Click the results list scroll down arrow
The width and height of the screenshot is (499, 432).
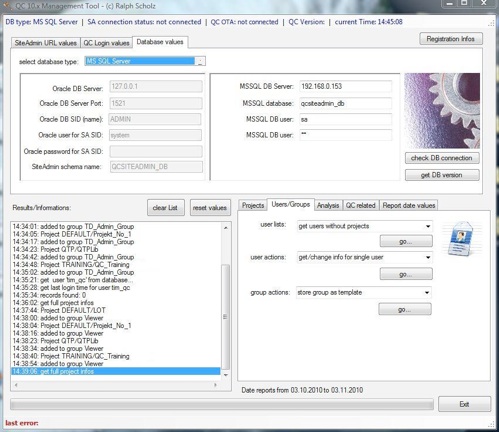tap(226, 375)
